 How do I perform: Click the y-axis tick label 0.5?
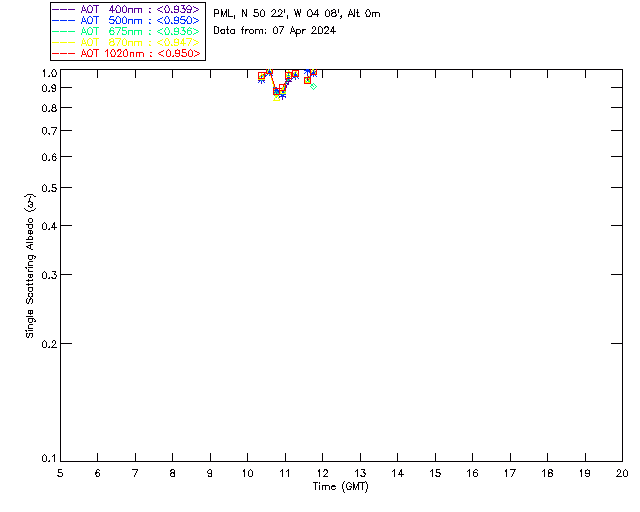pos(51,188)
